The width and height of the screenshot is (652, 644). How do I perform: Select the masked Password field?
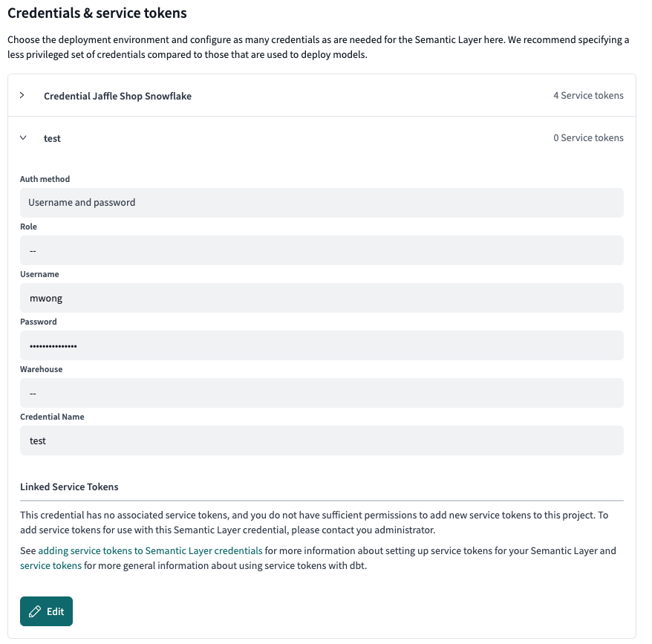[322, 345]
